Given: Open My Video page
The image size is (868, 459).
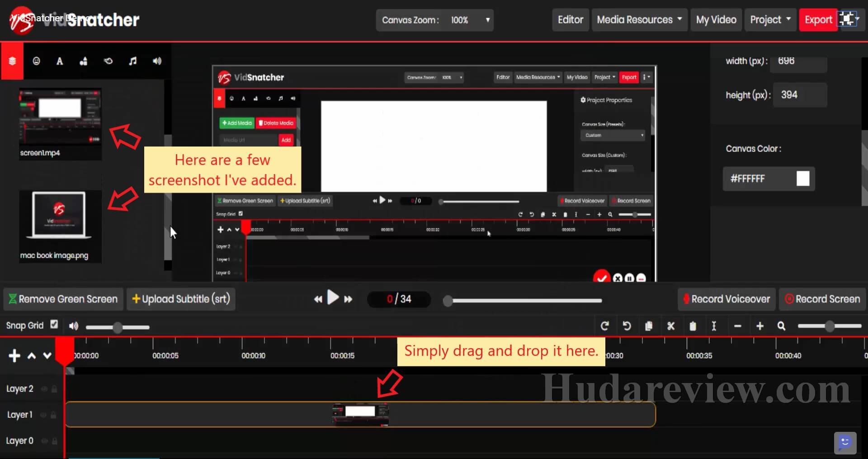Looking at the screenshot, I should tap(716, 20).
